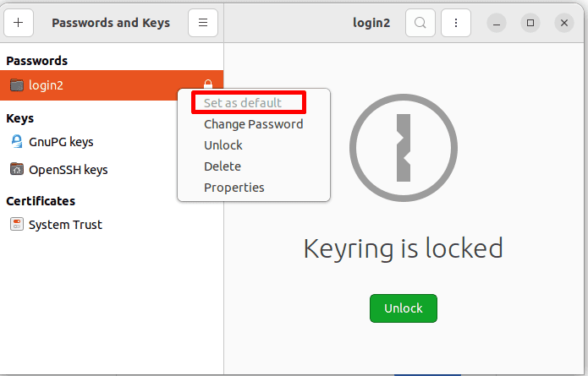The height and width of the screenshot is (376, 588).
Task: Maximize the Passwords and Keys window
Action: coord(530,23)
